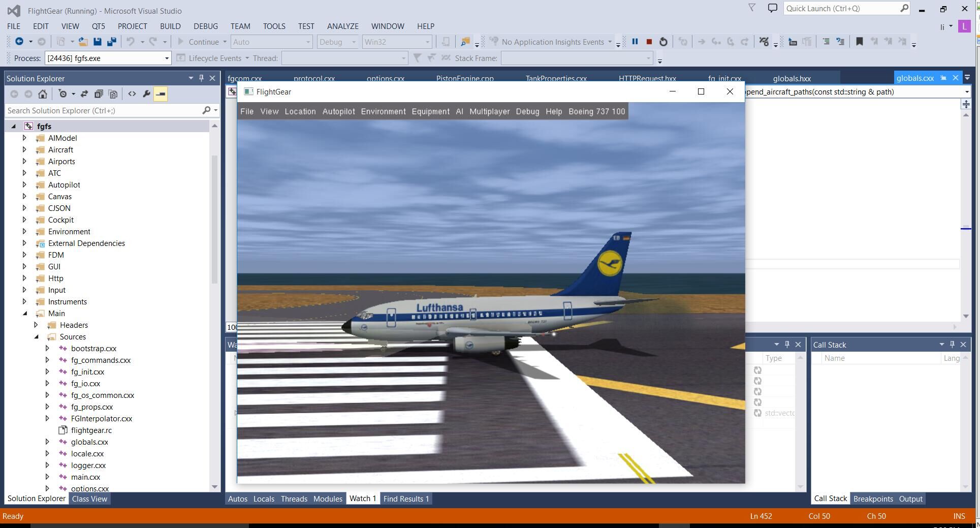The image size is (980, 528).
Task: Click Collapse All icon in Solution Explorer
Action: tap(99, 94)
